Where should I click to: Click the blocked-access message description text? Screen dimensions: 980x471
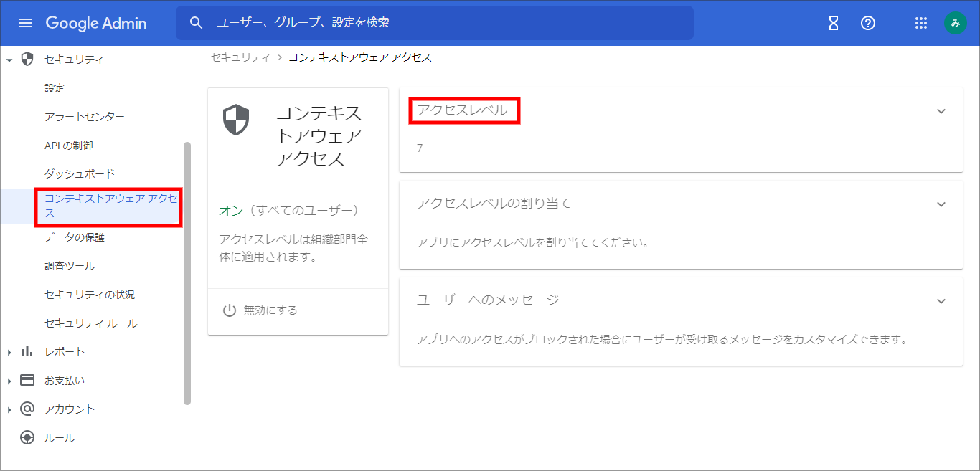[662, 339]
